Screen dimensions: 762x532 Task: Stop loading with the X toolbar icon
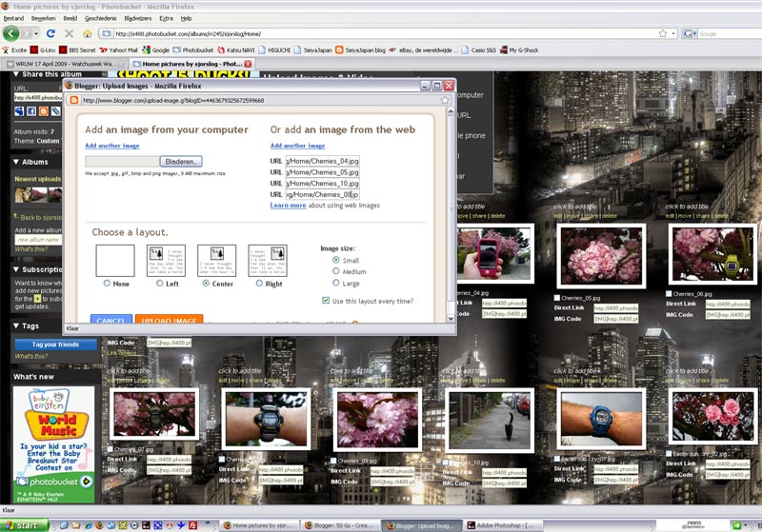[x=69, y=33]
